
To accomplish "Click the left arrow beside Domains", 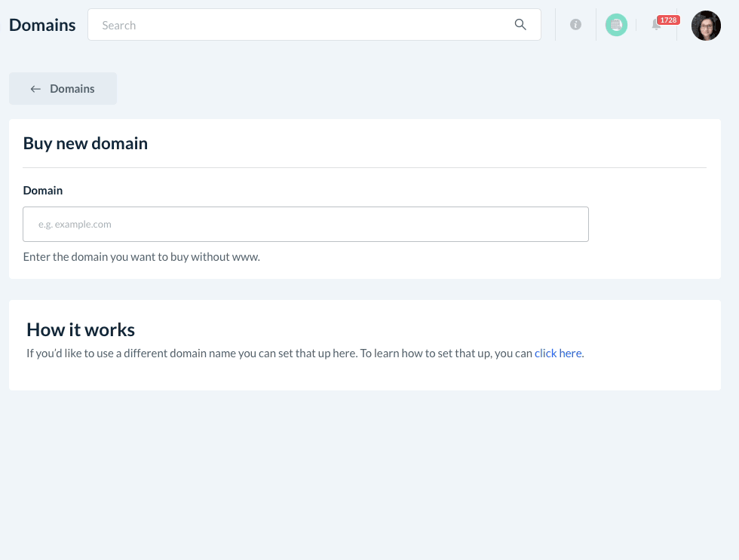I will click(x=35, y=89).
